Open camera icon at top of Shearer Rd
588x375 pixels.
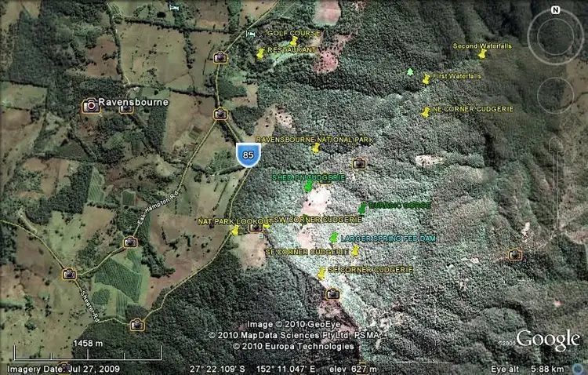pos(69,274)
